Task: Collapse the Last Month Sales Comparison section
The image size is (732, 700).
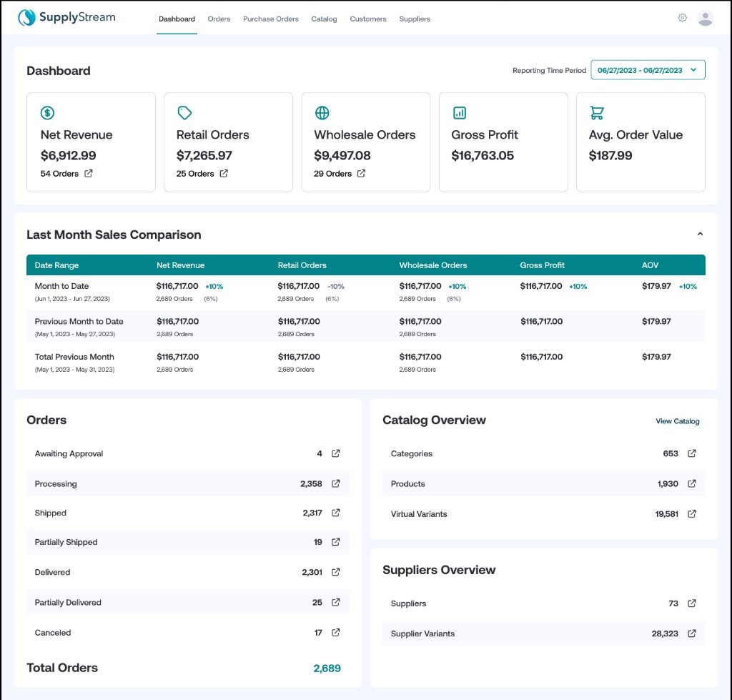Action: [x=700, y=234]
